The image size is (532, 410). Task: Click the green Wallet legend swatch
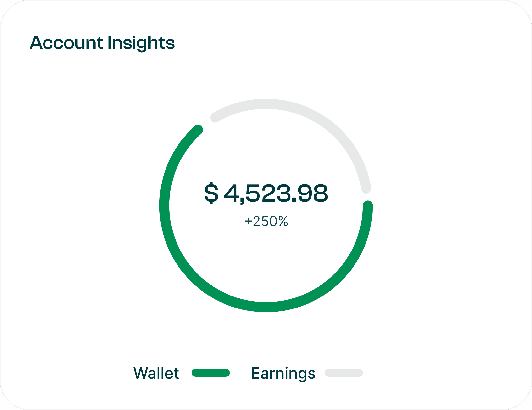pos(211,373)
